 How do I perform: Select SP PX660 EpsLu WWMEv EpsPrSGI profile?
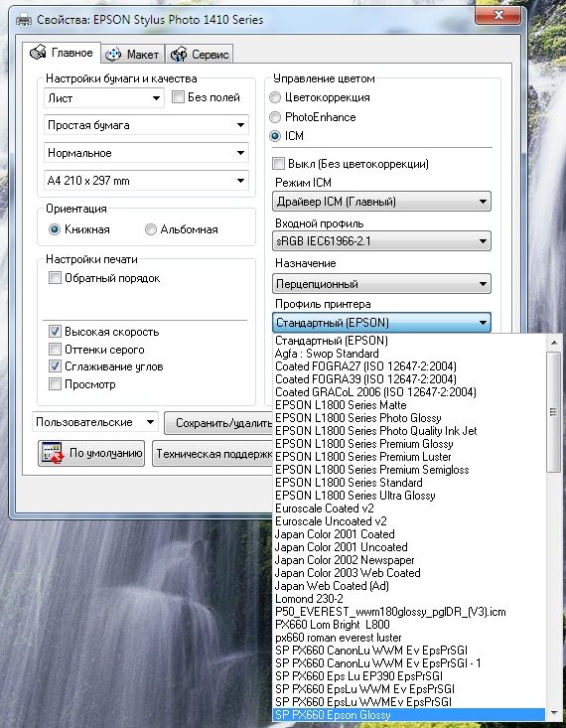coord(409,702)
